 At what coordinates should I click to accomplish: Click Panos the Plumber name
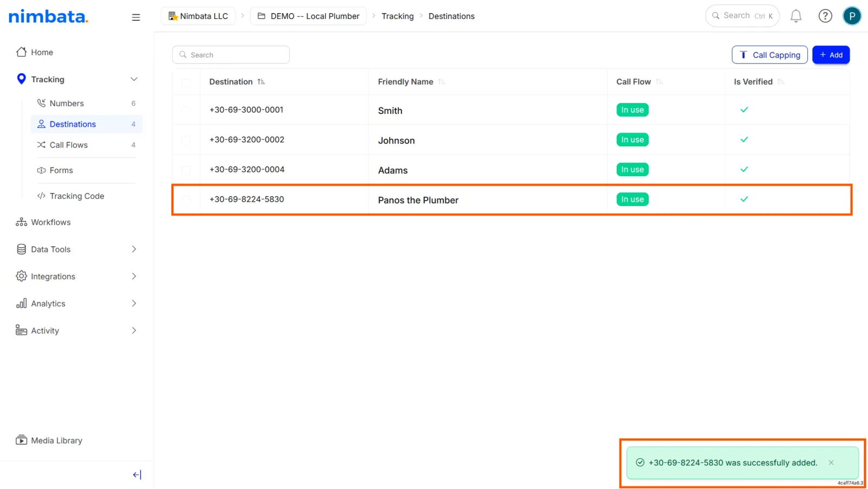point(418,200)
